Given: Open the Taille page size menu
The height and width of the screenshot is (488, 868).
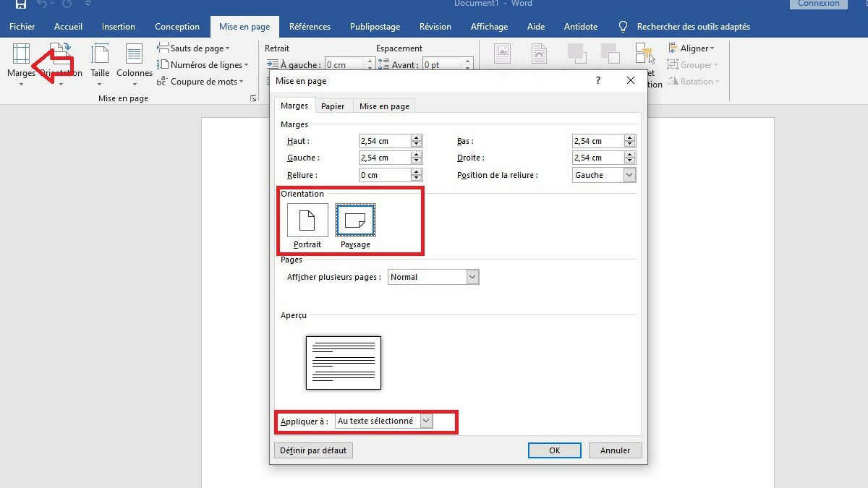Looking at the screenshot, I should point(100,61).
